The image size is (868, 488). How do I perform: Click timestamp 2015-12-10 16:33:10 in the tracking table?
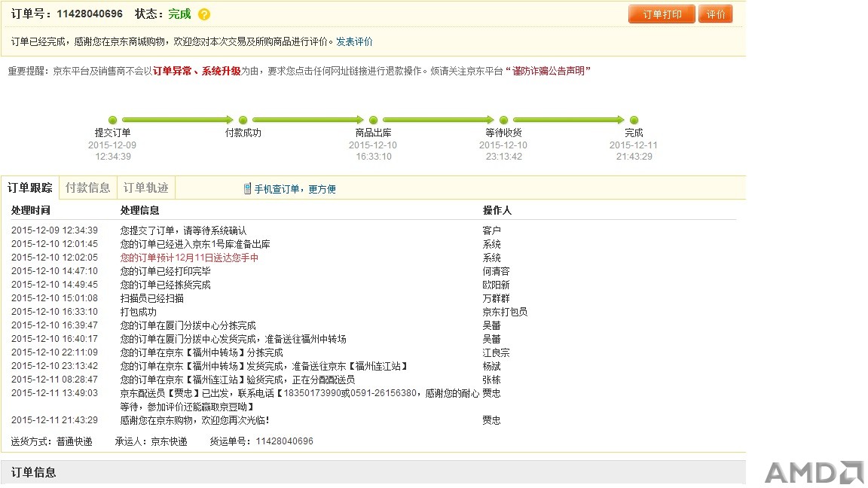point(54,312)
